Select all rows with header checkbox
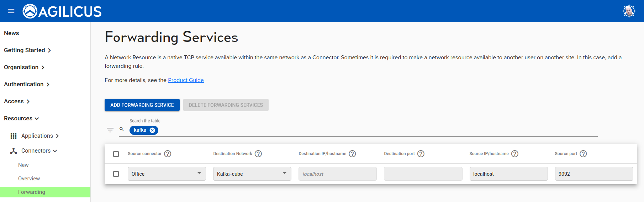This screenshot has width=644, height=202. click(116, 154)
